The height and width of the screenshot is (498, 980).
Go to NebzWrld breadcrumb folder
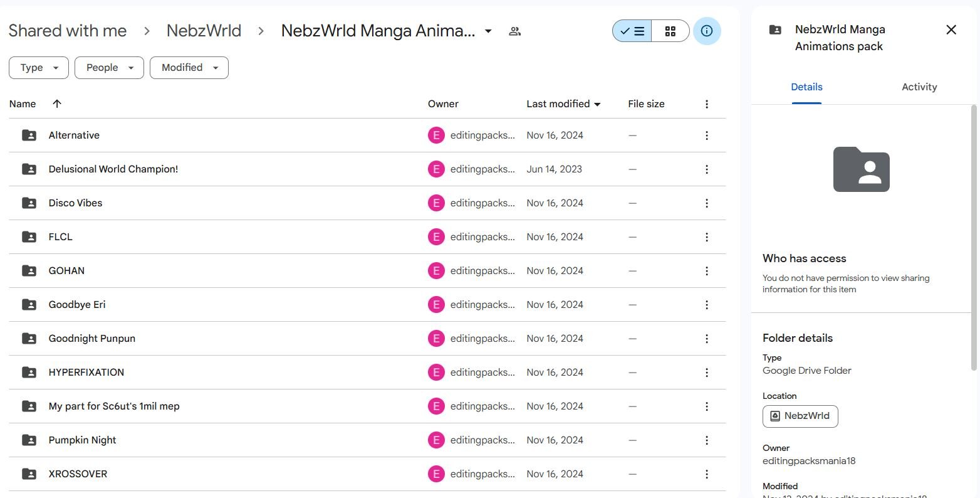coord(204,31)
